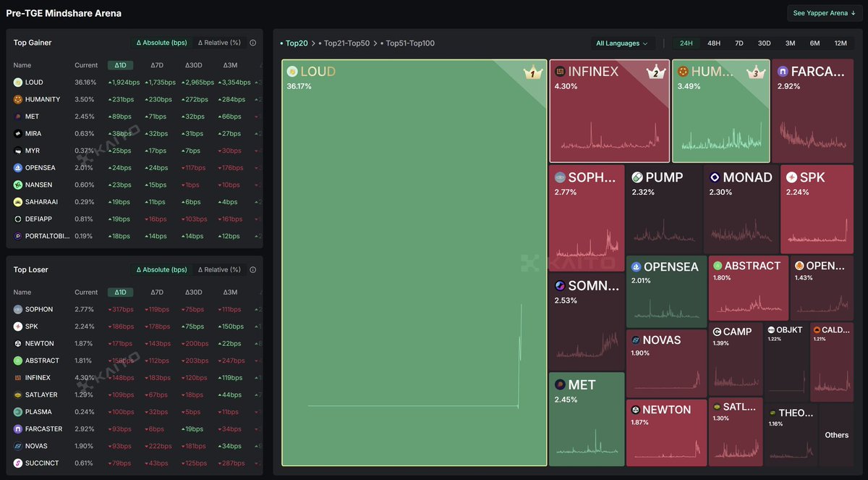
Task: Click the rank 2 crown on INFINEX tile
Action: [655, 72]
